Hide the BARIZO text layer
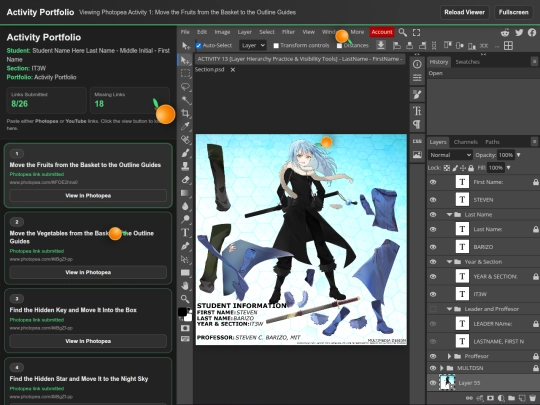Viewport: 540px width, 405px height. click(x=433, y=247)
